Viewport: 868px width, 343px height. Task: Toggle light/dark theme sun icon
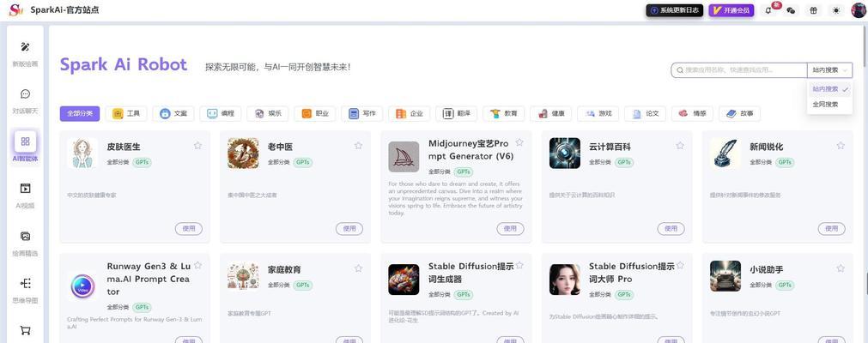tap(836, 10)
